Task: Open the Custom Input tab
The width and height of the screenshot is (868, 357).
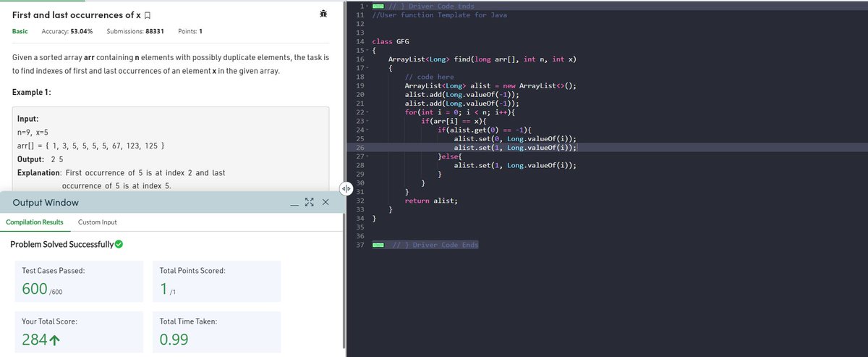Action: point(97,222)
